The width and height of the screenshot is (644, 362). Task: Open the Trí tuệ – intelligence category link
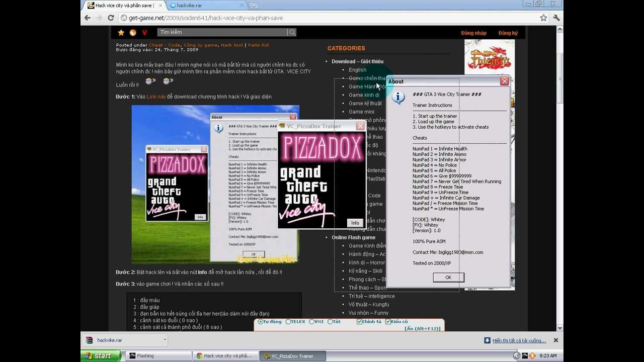tap(371, 296)
